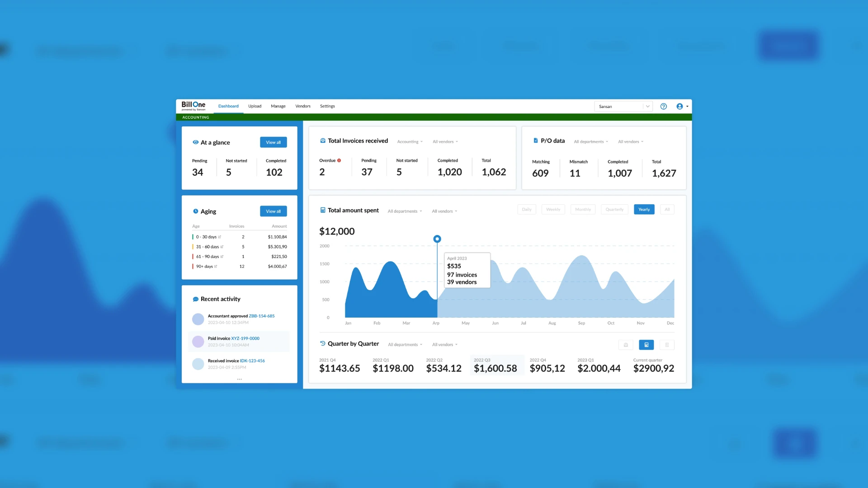Open the Accounting filter in Total Invoices received

pos(410,142)
